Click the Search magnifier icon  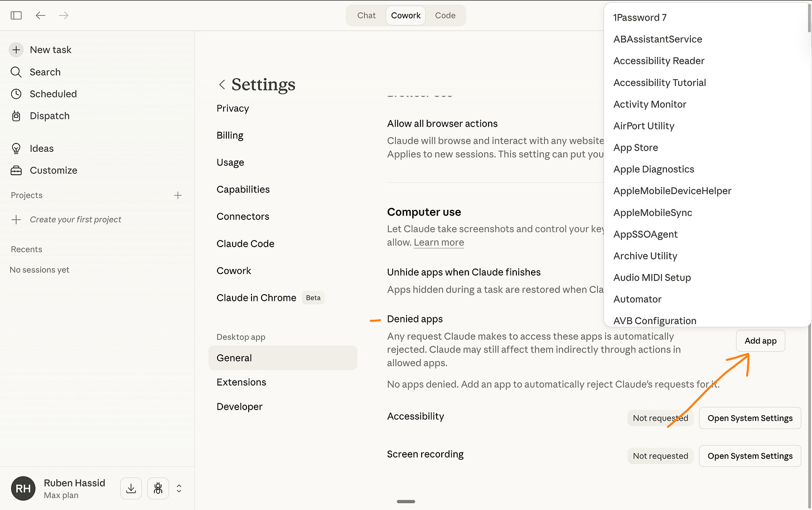[16, 72]
